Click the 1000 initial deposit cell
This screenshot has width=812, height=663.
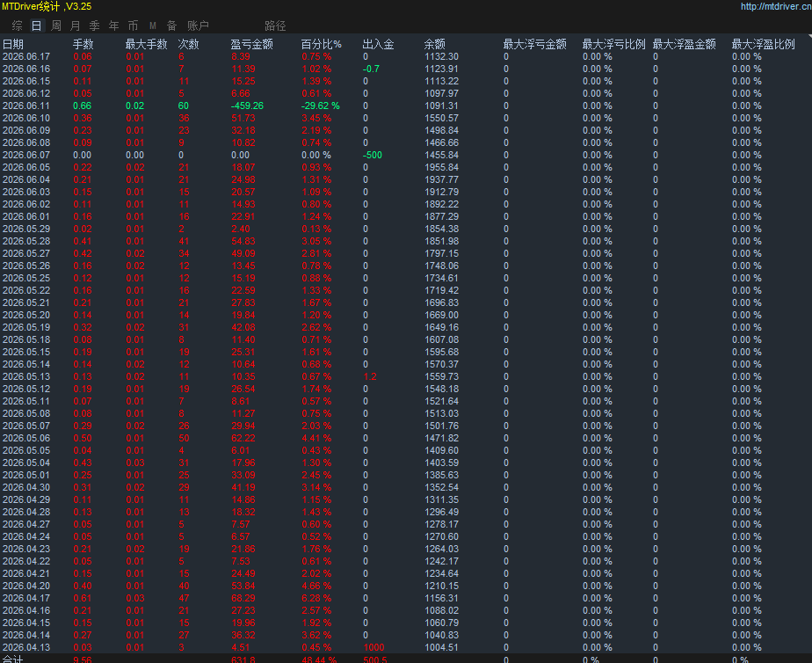373,647
